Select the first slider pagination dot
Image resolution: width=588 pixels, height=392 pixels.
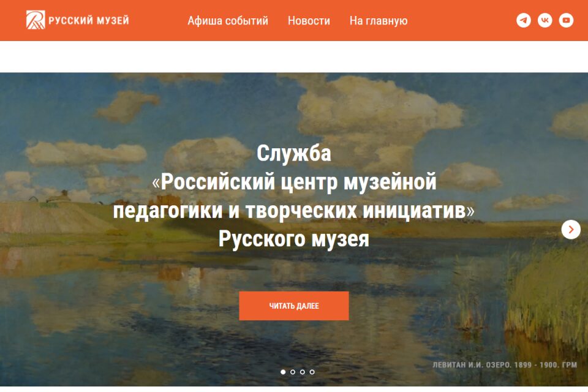coord(283,372)
